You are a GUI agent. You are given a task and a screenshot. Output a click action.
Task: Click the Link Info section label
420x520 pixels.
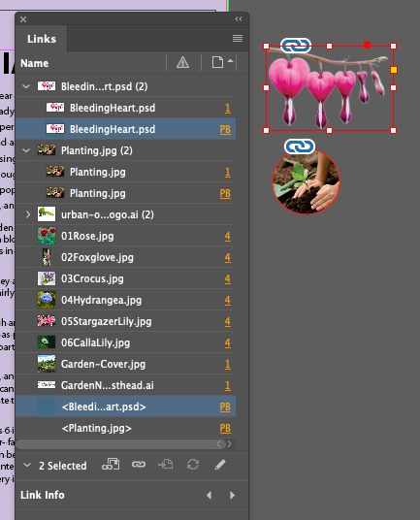point(43,495)
